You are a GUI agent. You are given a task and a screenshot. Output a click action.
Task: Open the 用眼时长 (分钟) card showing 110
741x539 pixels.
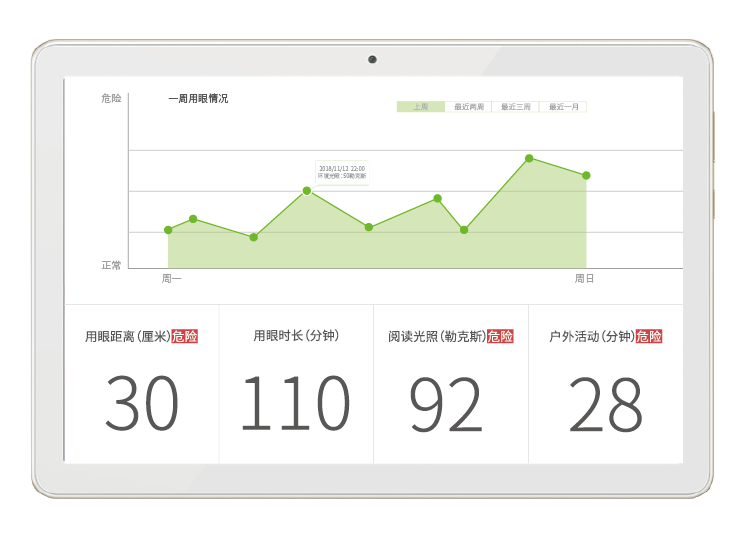(x=296, y=384)
